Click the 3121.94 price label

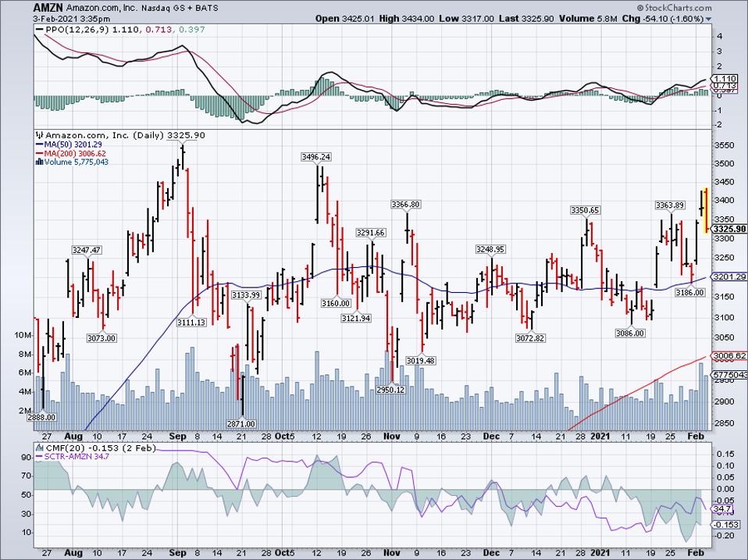pos(356,318)
